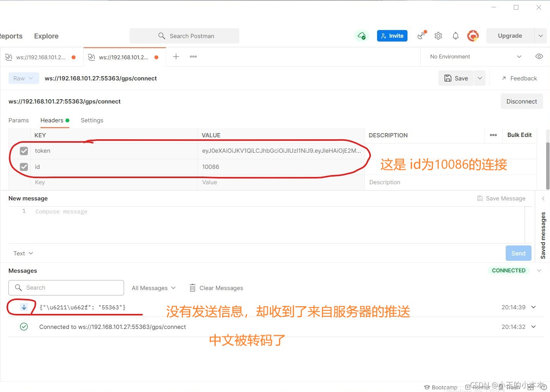Open the Raw connection type dropdown
Viewport: 550px width, 392px height.
[23, 78]
